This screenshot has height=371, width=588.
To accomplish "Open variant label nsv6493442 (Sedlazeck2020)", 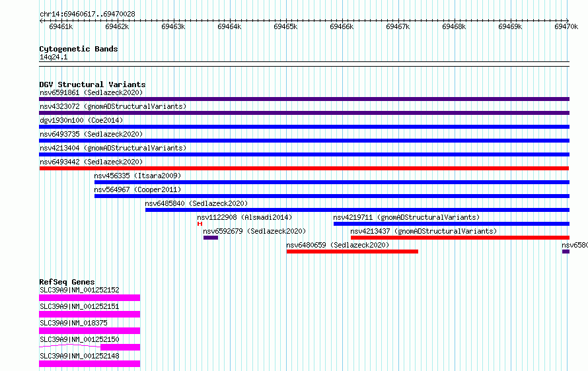I will tap(91, 162).
